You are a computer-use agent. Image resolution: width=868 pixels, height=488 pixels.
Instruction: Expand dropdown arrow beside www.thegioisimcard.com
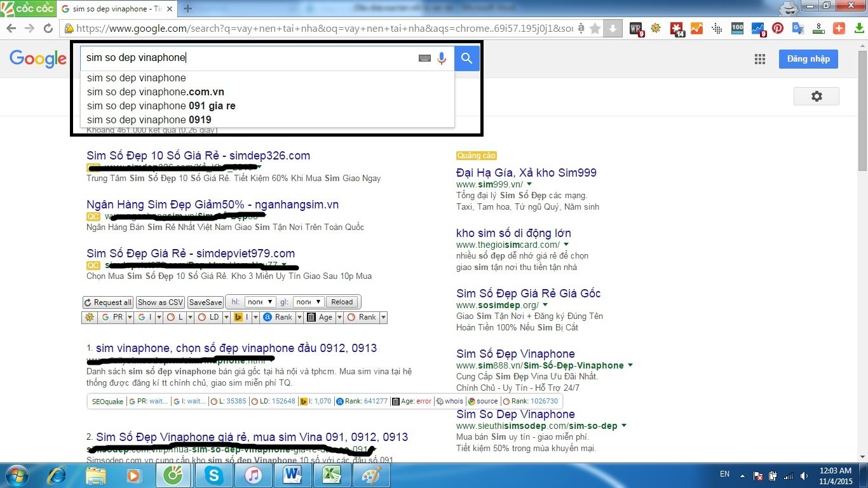[566, 245]
